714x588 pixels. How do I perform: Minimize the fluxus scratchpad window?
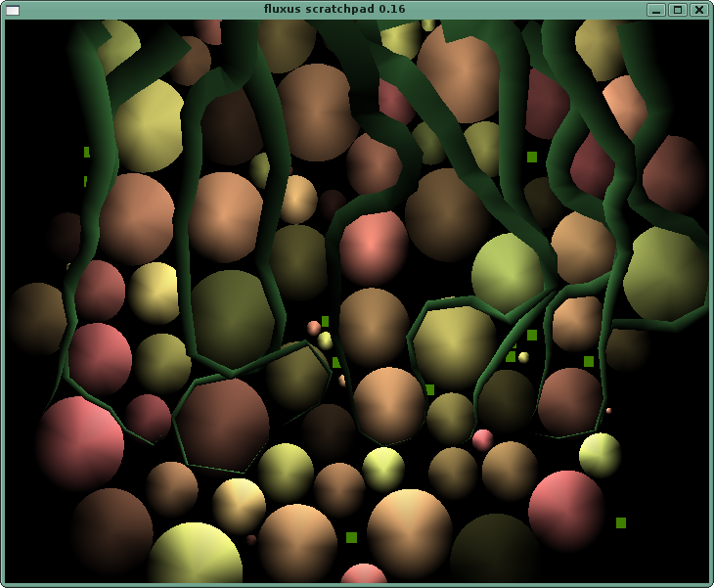(x=656, y=10)
